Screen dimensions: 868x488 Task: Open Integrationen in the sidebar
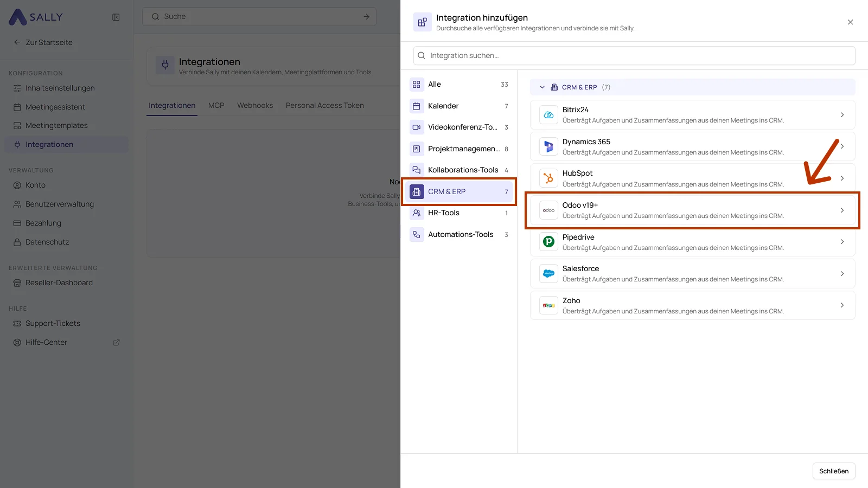(66, 145)
